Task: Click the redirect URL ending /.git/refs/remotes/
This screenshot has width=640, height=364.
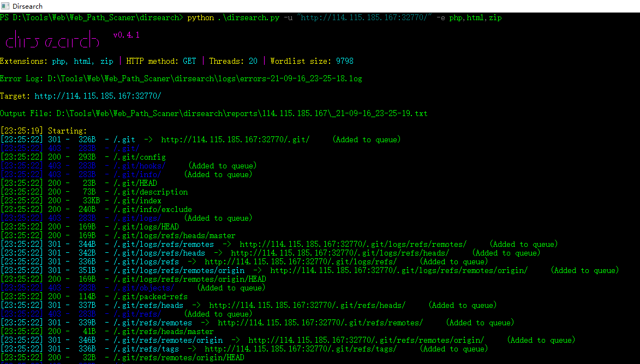Action: (x=320, y=323)
